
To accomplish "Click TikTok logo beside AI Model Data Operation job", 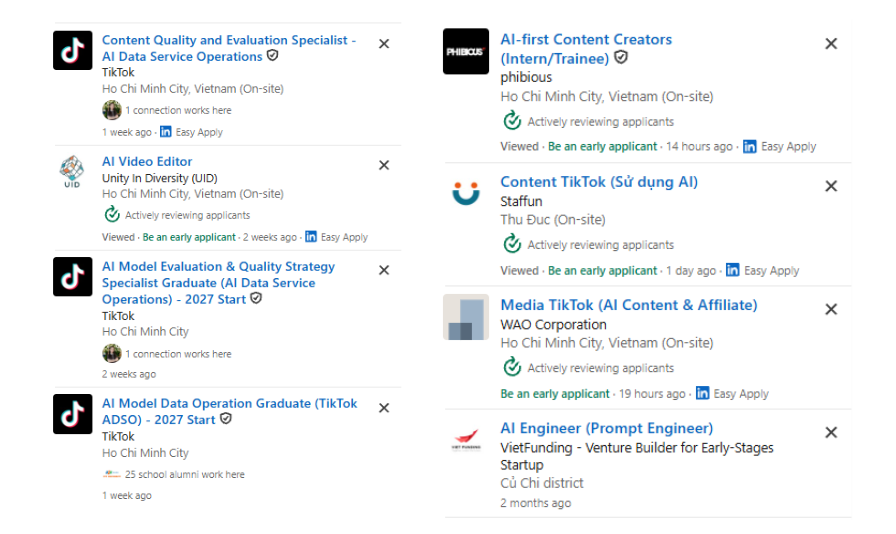I will (73, 414).
